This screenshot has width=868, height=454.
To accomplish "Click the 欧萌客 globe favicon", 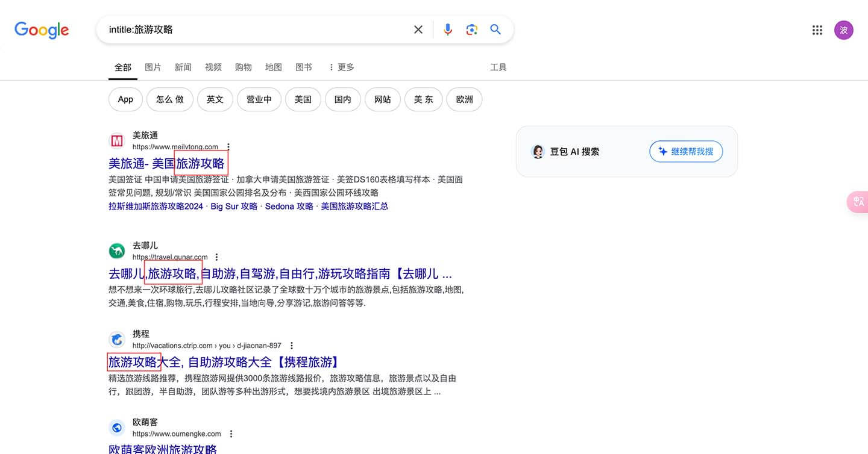I will coord(117,428).
